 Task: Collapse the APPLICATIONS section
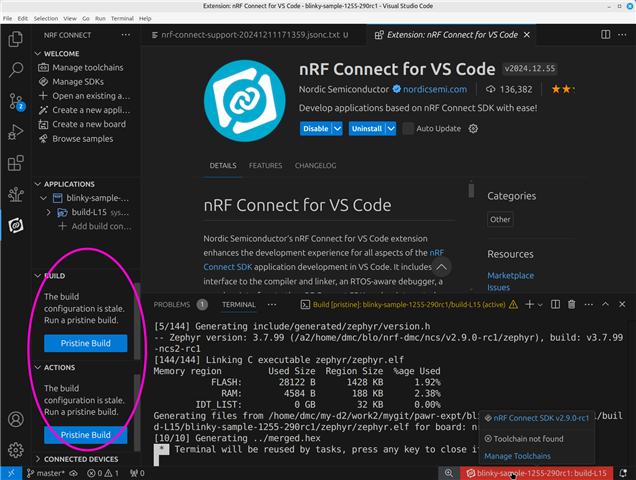click(x=38, y=184)
